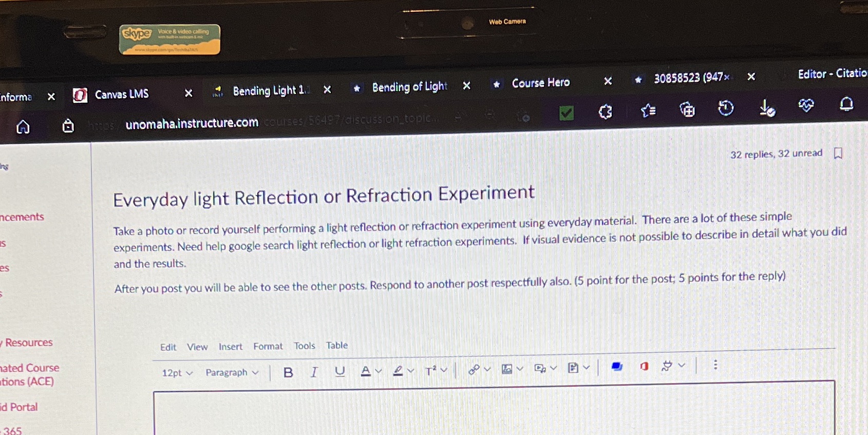Expand superscript options arrow
Image resolution: width=868 pixels, height=435 pixels.
[x=444, y=370]
